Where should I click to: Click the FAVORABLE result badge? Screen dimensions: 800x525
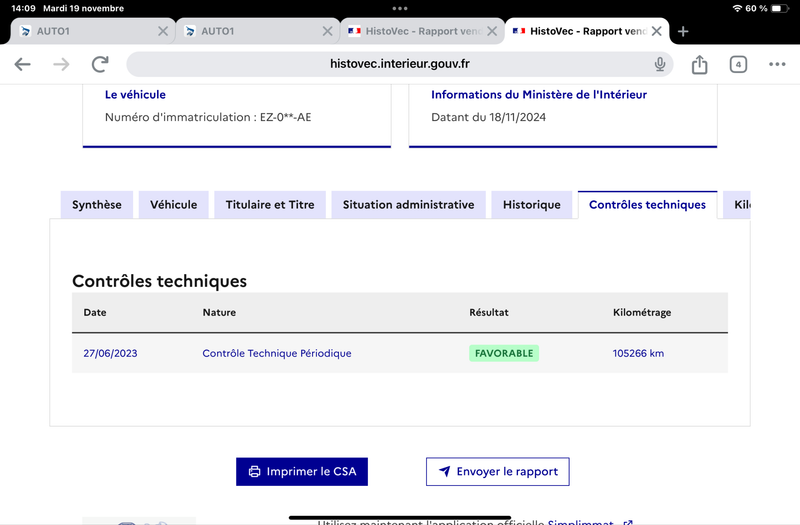504,353
